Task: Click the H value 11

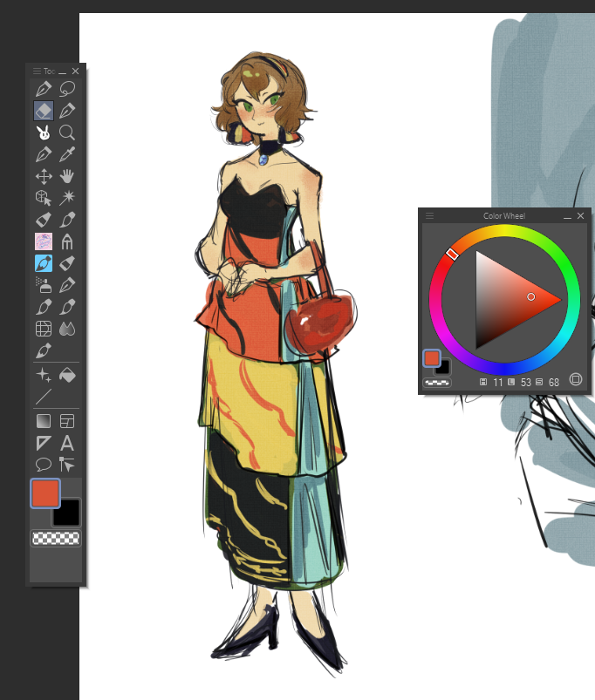Action: [x=497, y=382]
